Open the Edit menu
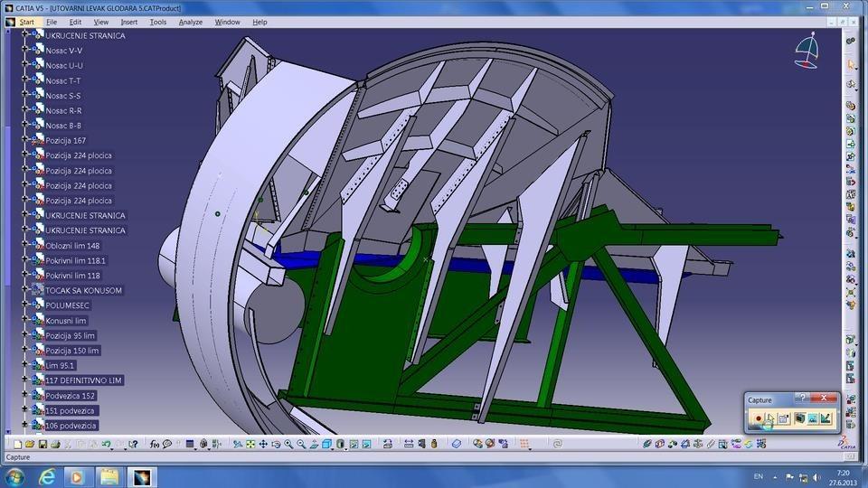868x488 pixels. [x=75, y=22]
